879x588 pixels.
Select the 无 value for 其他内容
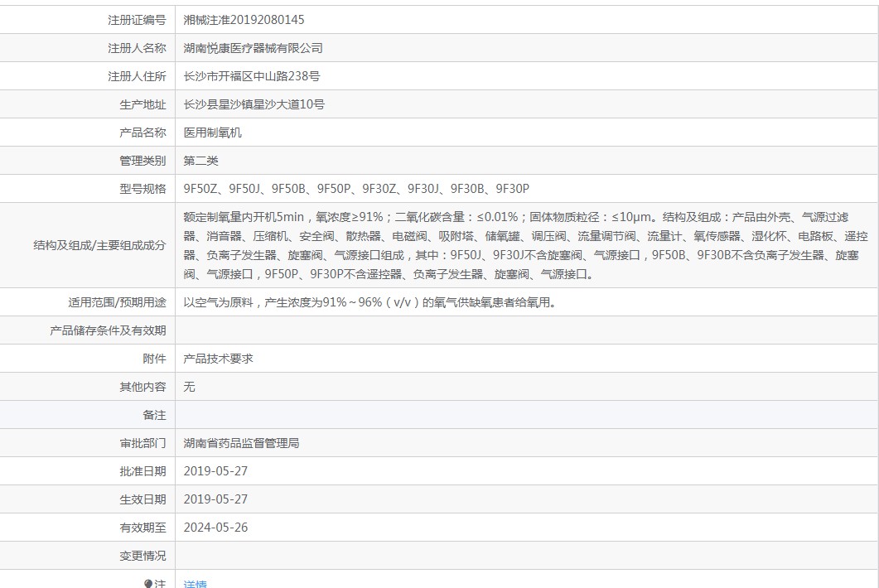(x=190, y=387)
